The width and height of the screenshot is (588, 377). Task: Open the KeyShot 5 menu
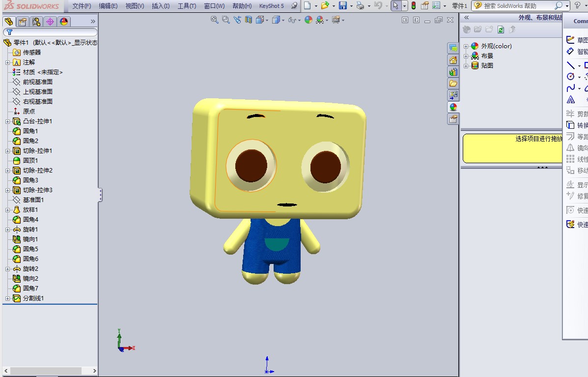[x=272, y=6]
